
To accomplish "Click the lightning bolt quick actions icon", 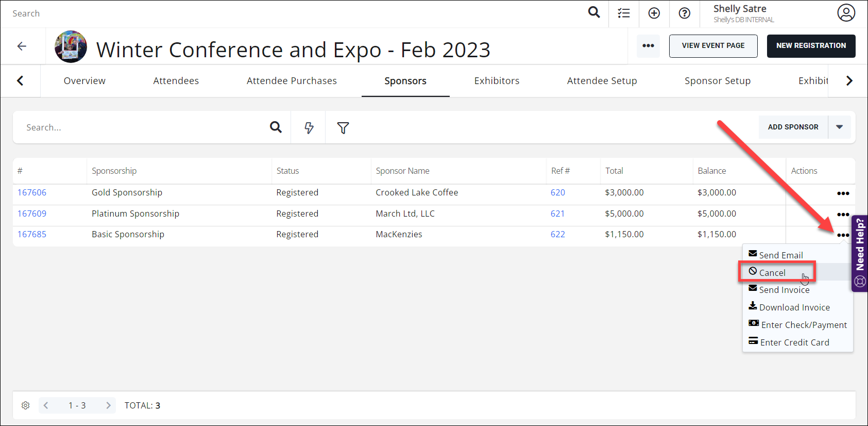I will point(309,127).
